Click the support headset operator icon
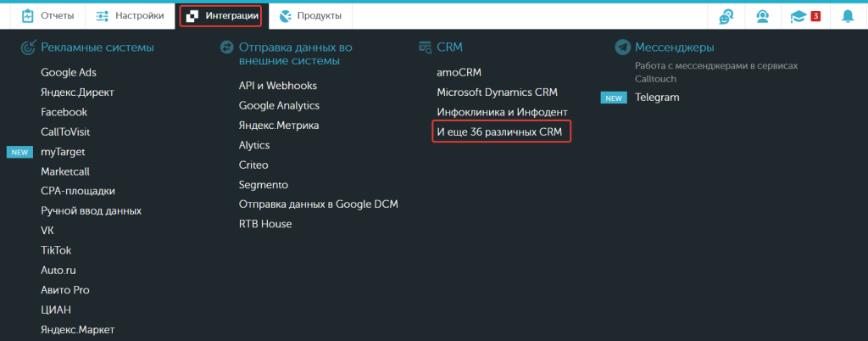Viewport: 868px width, 341px height. point(762,16)
